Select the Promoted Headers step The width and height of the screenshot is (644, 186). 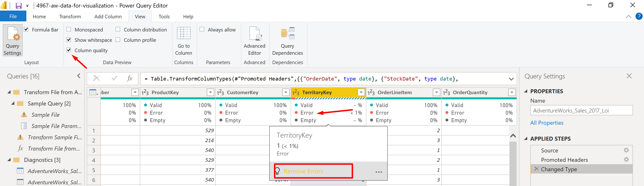coord(564,160)
